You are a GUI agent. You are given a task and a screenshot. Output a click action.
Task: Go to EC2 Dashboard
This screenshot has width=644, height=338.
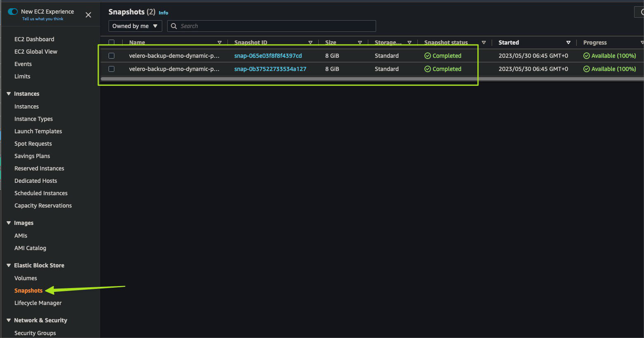(x=34, y=39)
